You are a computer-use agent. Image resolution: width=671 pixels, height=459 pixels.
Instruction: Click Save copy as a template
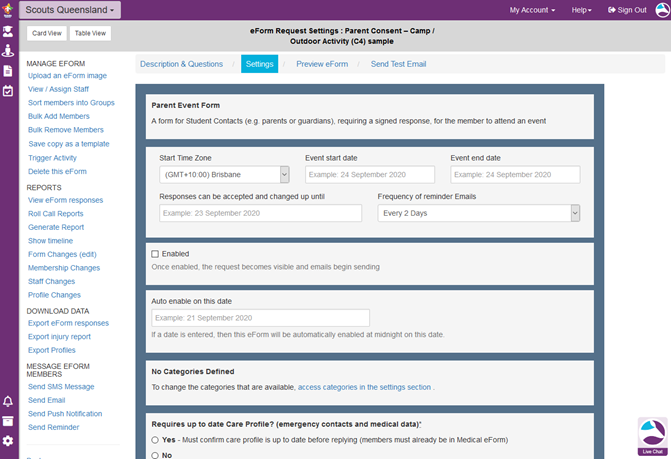(x=68, y=144)
